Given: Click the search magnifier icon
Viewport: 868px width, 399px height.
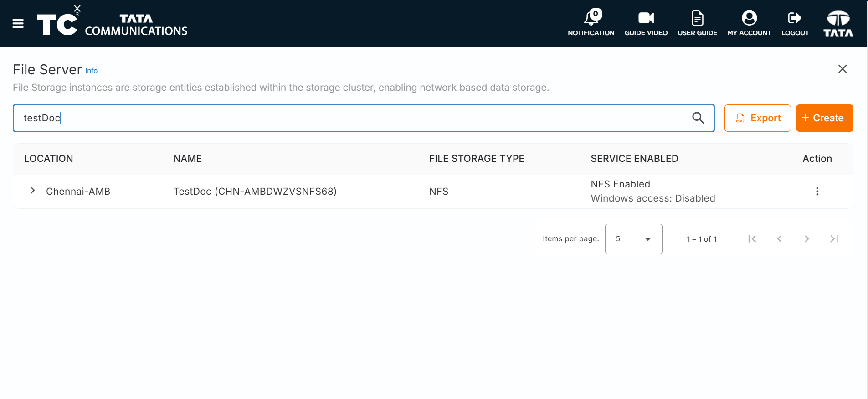Looking at the screenshot, I should point(698,118).
